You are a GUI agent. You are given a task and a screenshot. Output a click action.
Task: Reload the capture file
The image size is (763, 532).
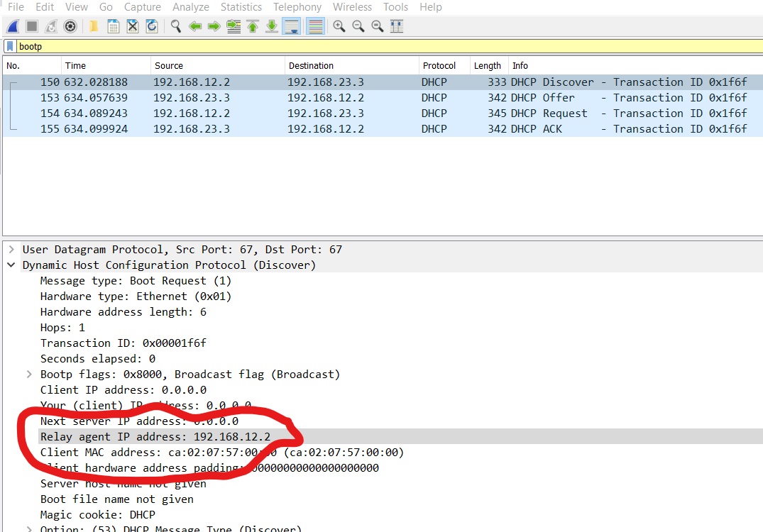(x=151, y=26)
